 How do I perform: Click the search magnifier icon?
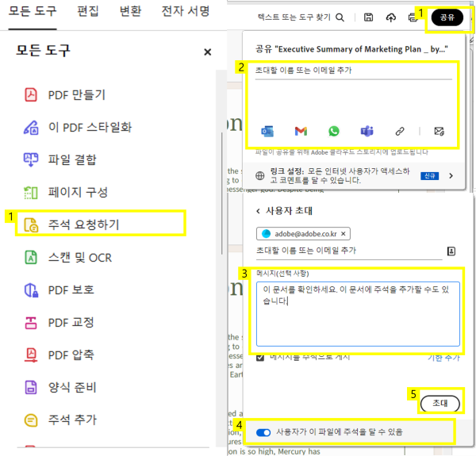point(340,17)
